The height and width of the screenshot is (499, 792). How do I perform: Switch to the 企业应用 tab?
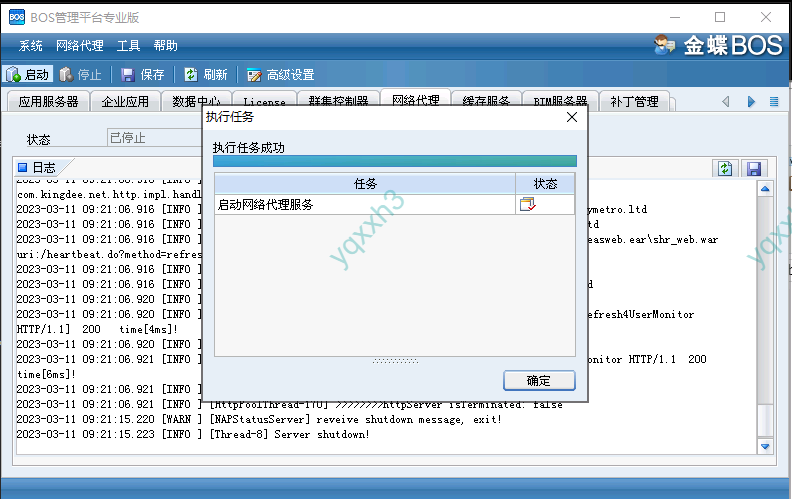125,102
